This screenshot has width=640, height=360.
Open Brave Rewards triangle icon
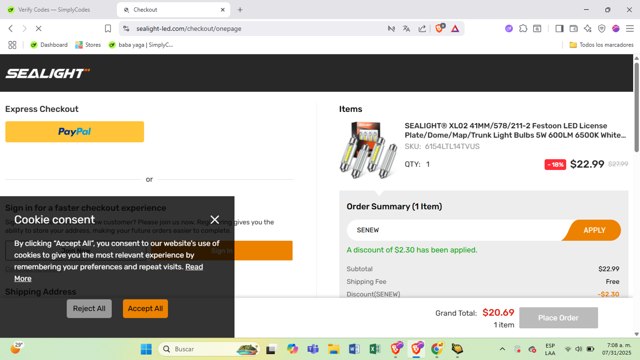(455, 29)
